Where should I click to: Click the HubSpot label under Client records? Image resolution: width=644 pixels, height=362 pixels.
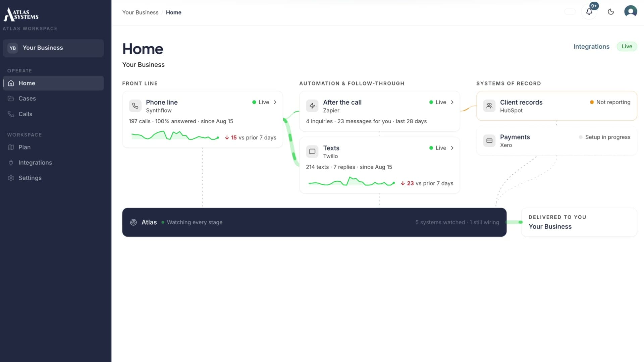tap(511, 111)
